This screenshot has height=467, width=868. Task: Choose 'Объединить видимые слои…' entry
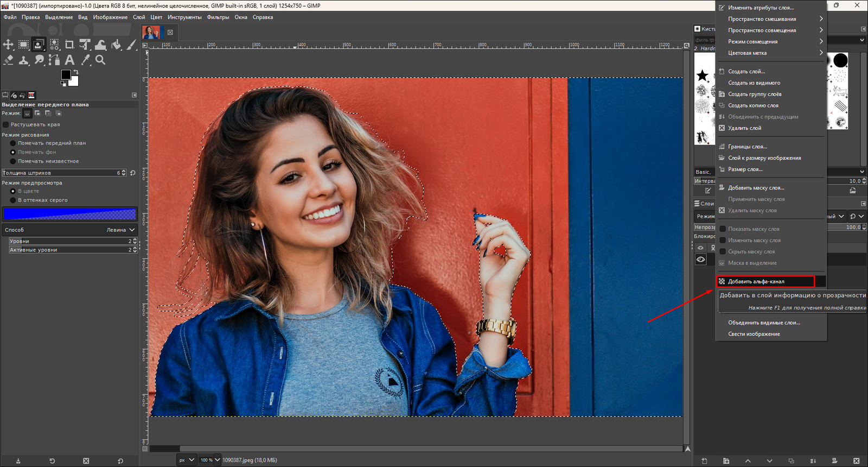[771, 323]
